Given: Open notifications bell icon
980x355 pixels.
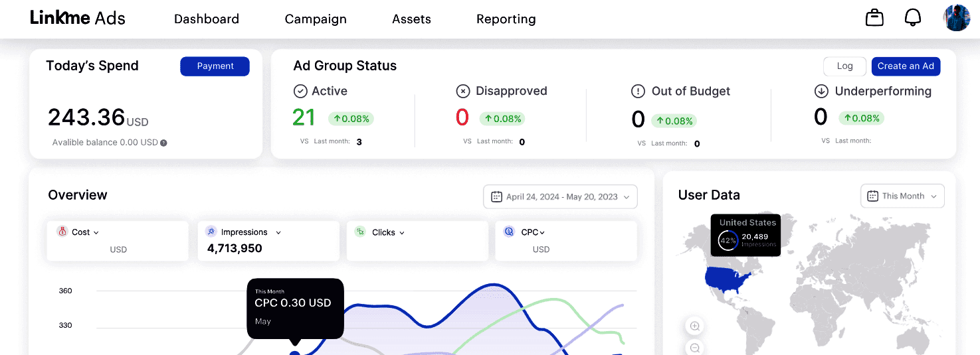Looking at the screenshot, I should coord(913,18).
